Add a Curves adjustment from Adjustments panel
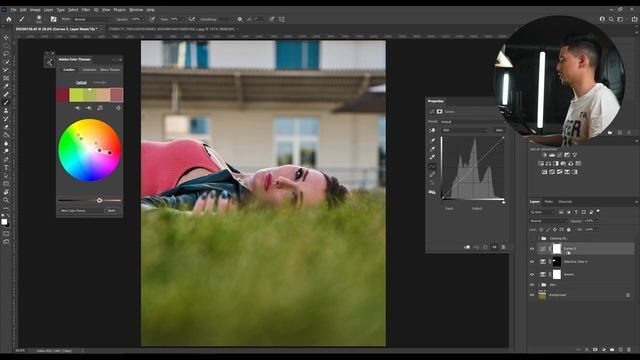This screenshot has height=360, width=640. click(560, 155)
